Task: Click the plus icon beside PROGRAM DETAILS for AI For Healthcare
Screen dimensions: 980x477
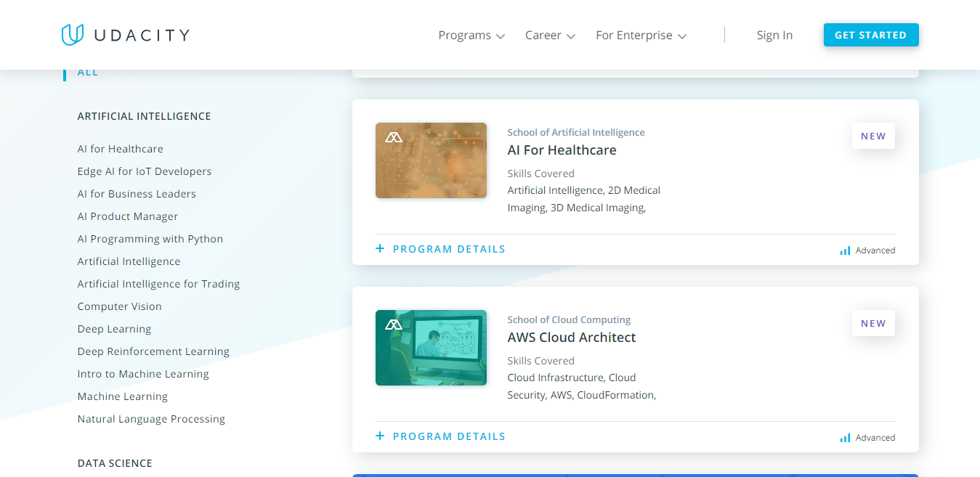Action: coord(380,248)
